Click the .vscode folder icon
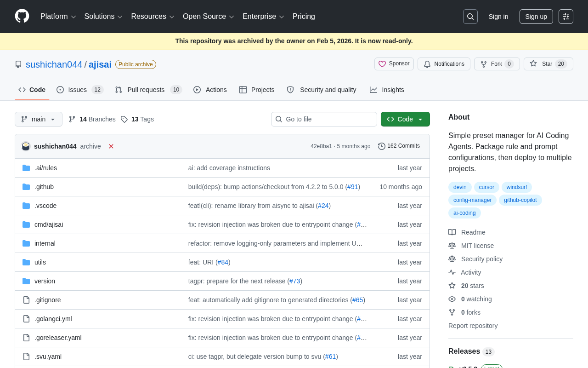 [26, 206]
